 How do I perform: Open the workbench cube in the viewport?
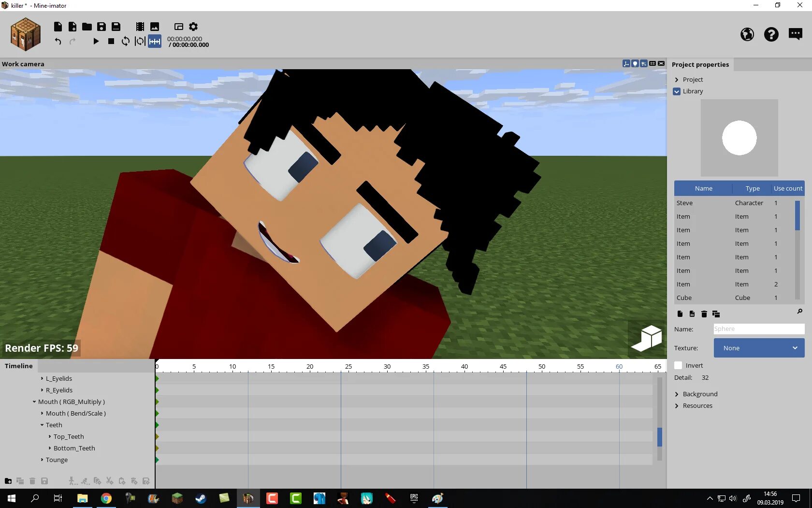647,338
